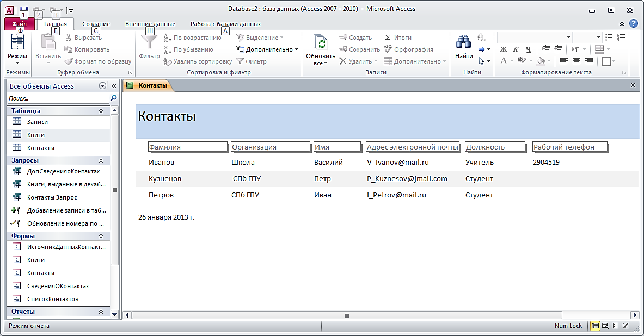This screenshot has height=336, width=644.
Task: Click the Save icon in quick access toolbar
Action: tap(23, 9)
